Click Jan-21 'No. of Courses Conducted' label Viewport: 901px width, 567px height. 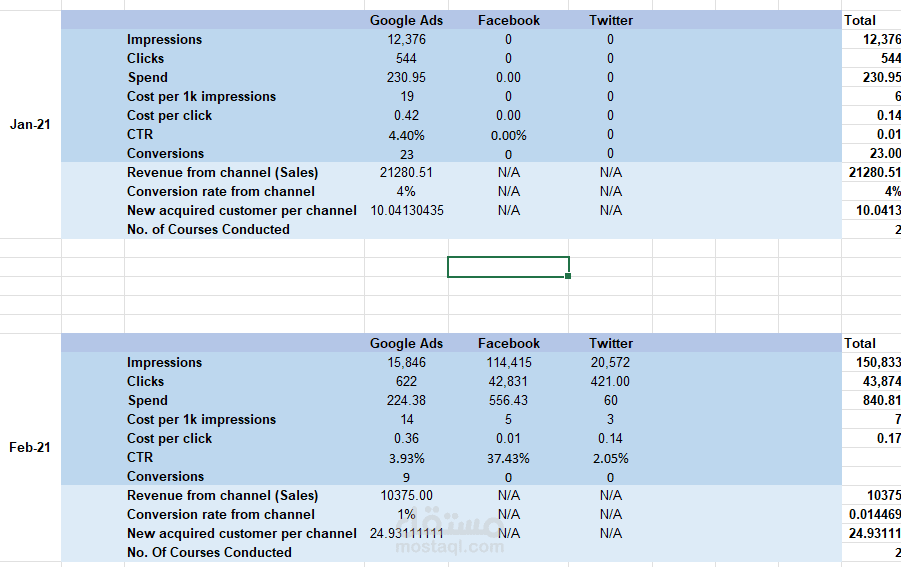click(x=208, y=229)
